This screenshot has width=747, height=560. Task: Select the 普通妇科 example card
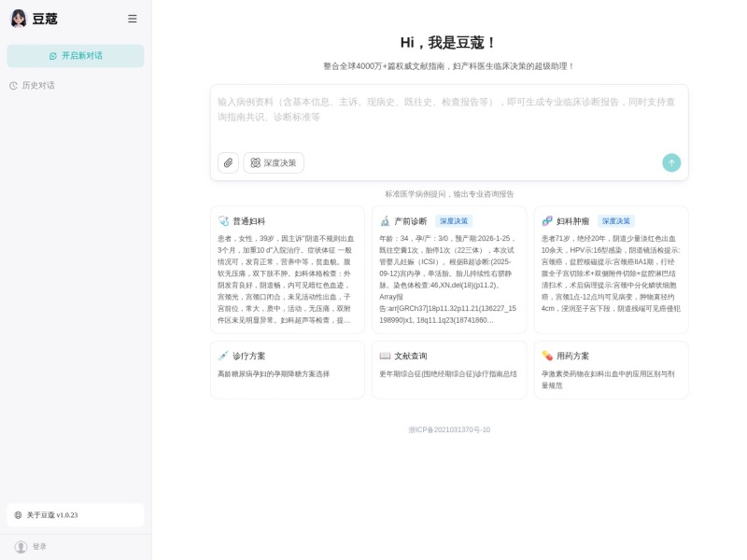[288, 270]
